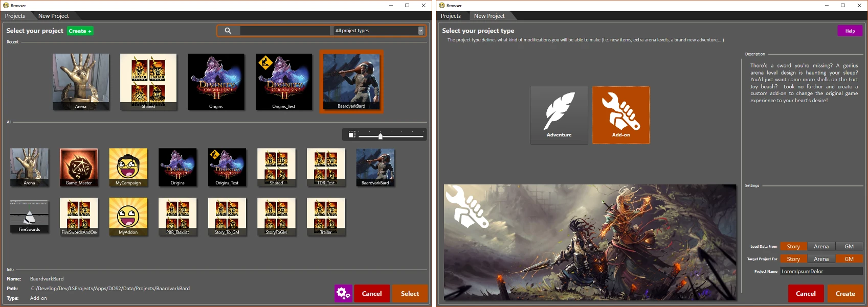Select the FiveSwordsAndOne project
Screen dimensions: 868x307
[x=79, y=217]
